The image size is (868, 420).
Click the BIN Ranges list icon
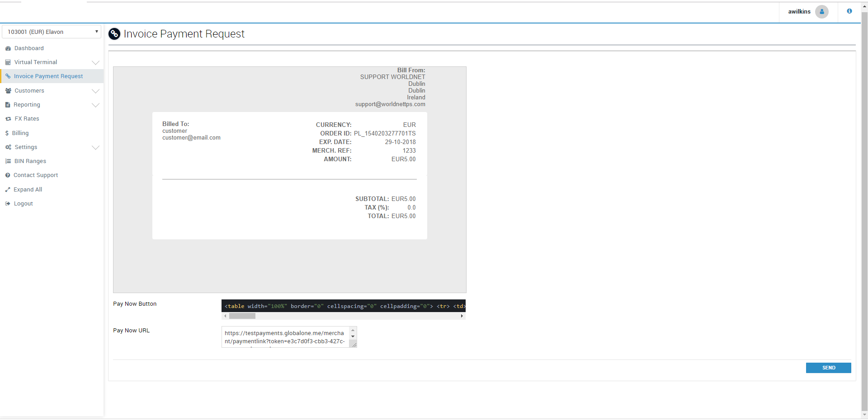(x=8, y=161)
